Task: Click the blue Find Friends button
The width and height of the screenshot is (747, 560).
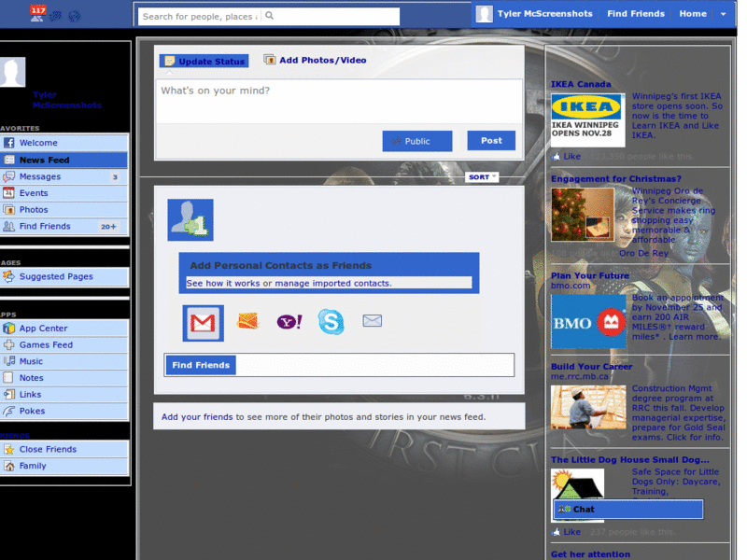Action: [201, 365]
